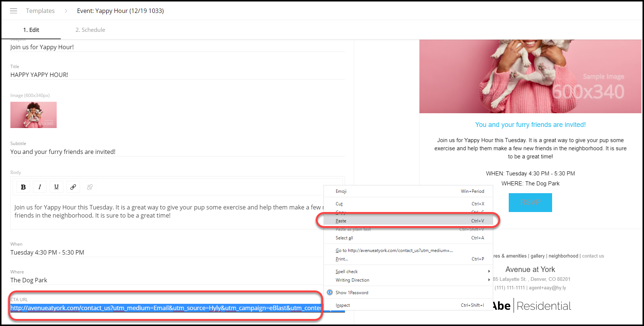Image resolution: width=644 pixels, height=326 pixels.
Task: Toggle bold formatting in Body editor
Action: tap(23, 187)
